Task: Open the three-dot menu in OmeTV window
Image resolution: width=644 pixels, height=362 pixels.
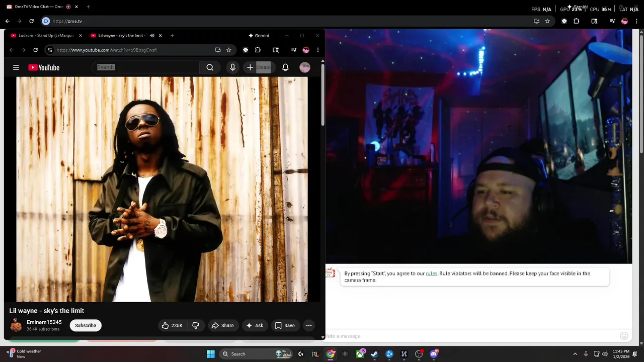Action: click(636, 21)
